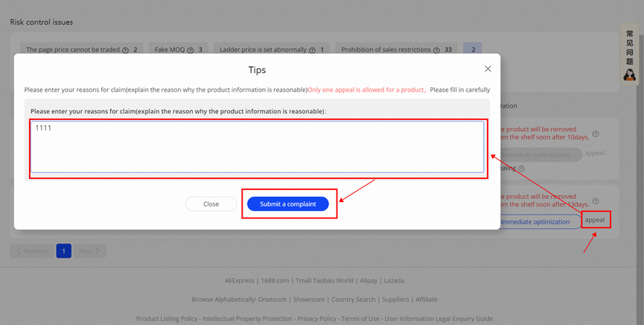Image resolution: width=644 pixels, height=325 pixels.
Task: Open the Privacy Policy footer link
Action: tap(316, 318)
